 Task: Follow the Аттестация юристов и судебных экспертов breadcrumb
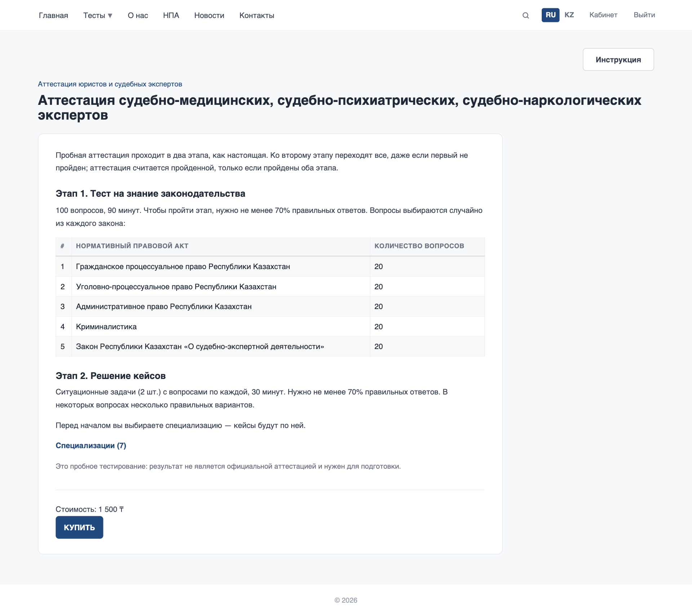tap(110, 84)
